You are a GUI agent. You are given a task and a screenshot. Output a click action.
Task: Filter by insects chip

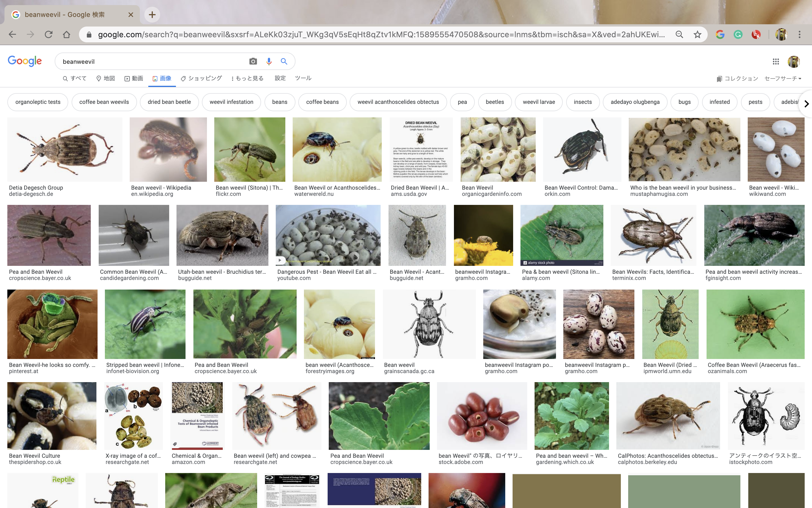[582, 102]
